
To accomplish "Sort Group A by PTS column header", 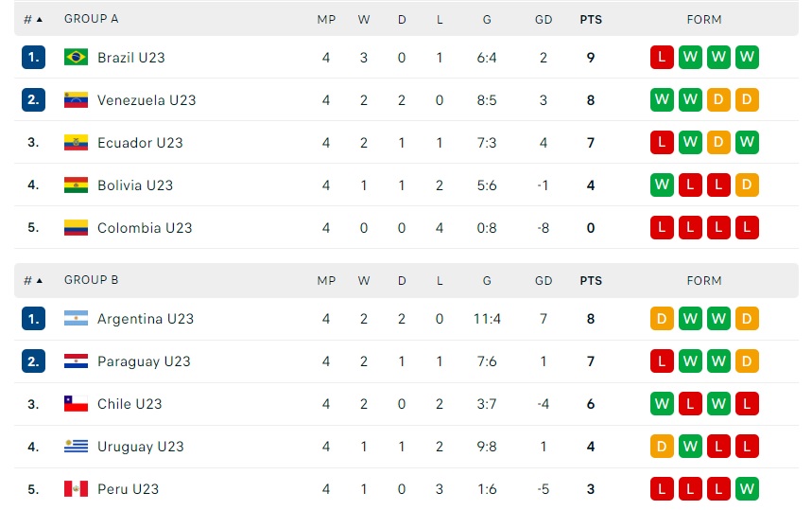I will pos(591,20).
